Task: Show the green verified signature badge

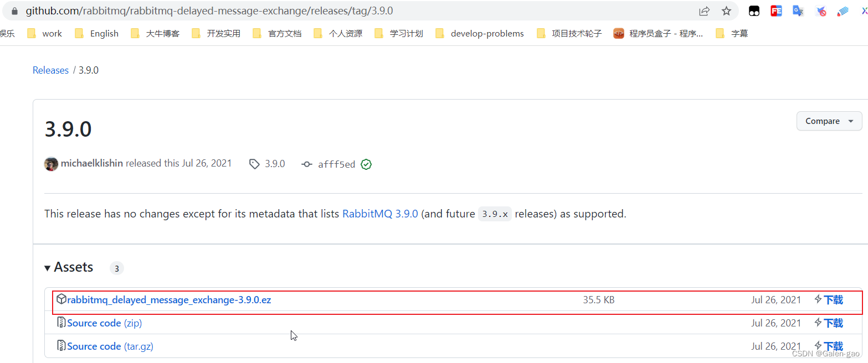Action: click(366, 164)
